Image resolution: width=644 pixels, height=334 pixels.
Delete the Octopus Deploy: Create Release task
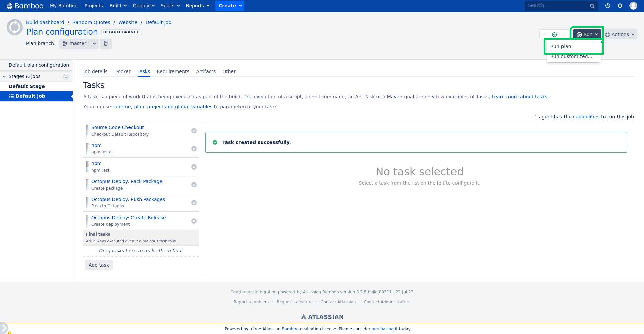click(x=194, y=221)
